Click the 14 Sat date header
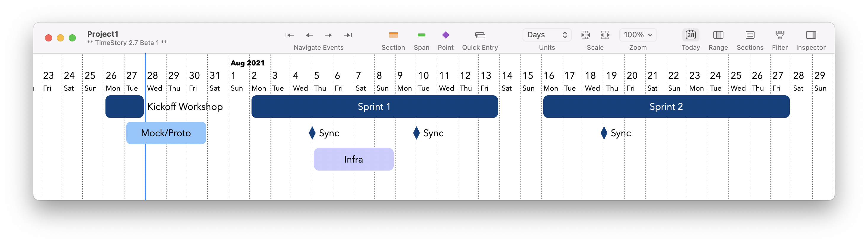Viewport: 868px width, 244px height. [507, 81]
